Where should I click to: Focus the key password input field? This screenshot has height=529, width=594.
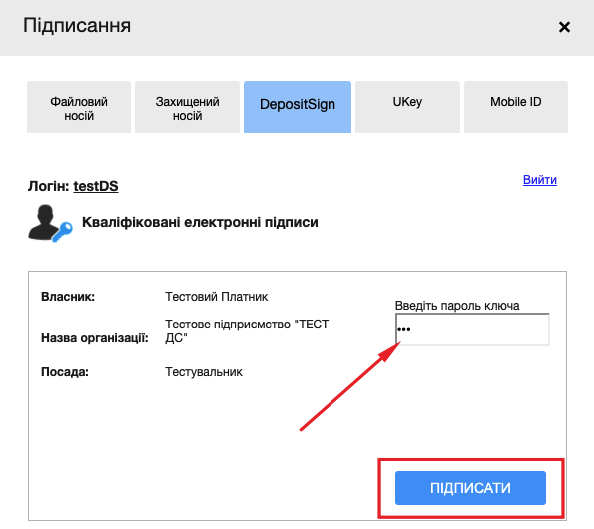coord(472,329)
